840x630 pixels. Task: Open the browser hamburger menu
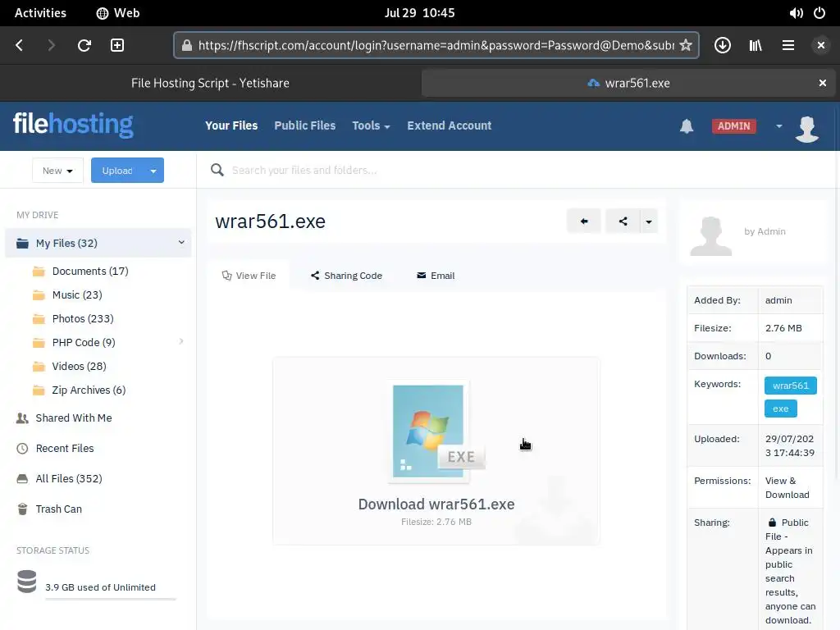[x=788, y=46]
